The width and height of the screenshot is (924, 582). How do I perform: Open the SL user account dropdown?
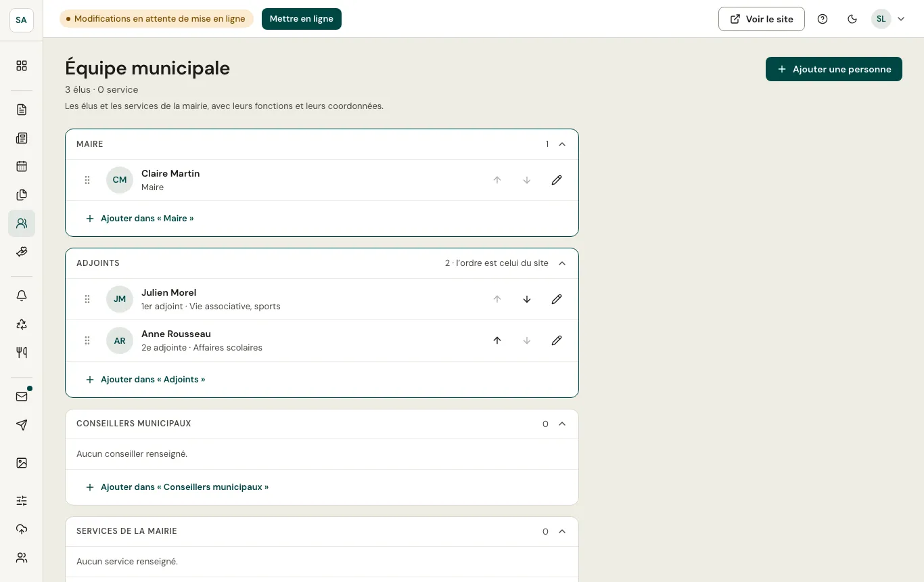888,19
